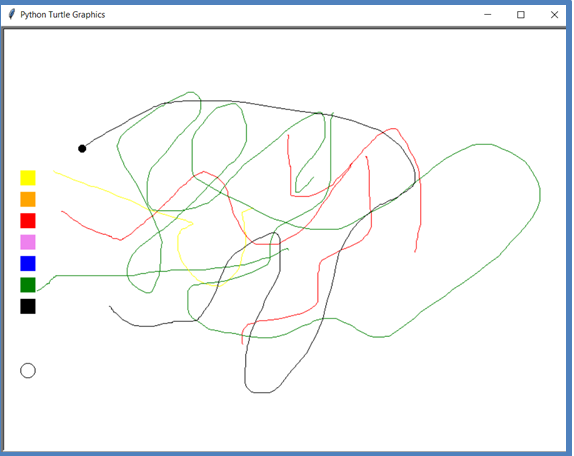The width and height of the screenshot is (574, 456).
Task: Click bottom end of the rightmost red stroke
Action: click(415, 251)
